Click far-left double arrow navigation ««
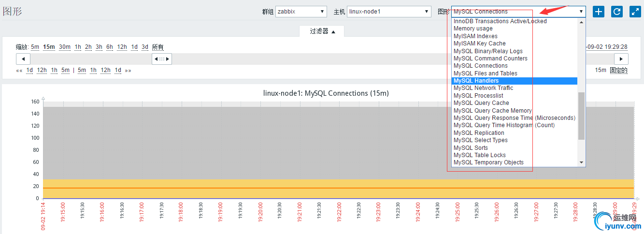Image resolution: width=644 pixels, height=234 pixels. [x=19, y=71]
